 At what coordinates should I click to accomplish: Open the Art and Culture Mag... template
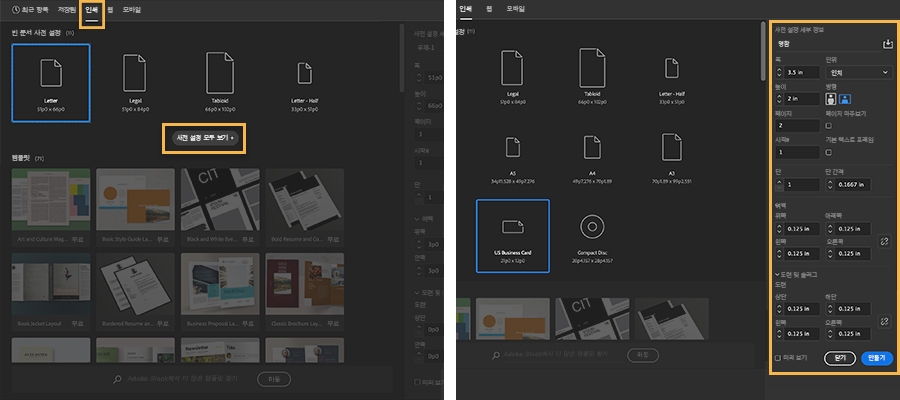(51, 207)
